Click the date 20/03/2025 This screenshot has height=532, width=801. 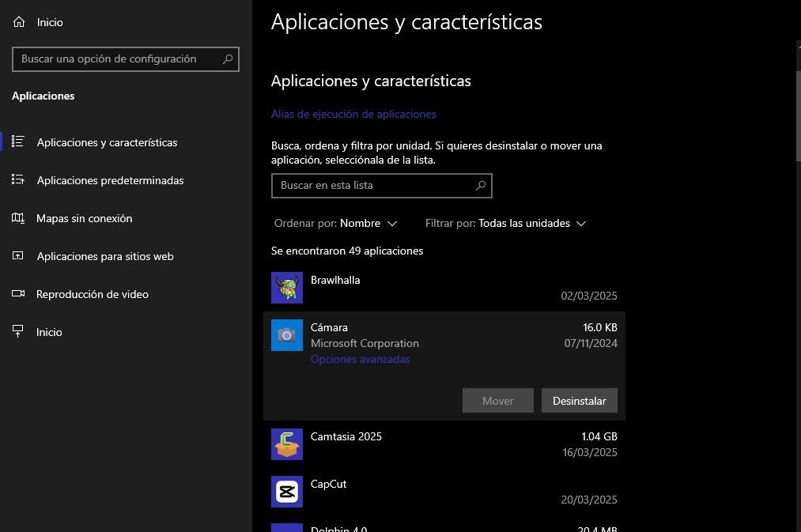(x=589, y=500)
